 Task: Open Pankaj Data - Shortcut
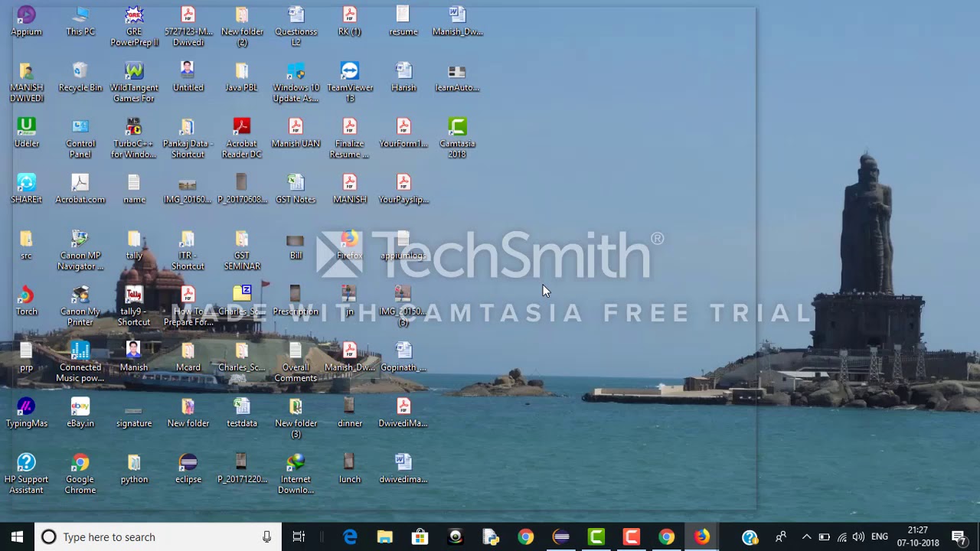[188, 139]
